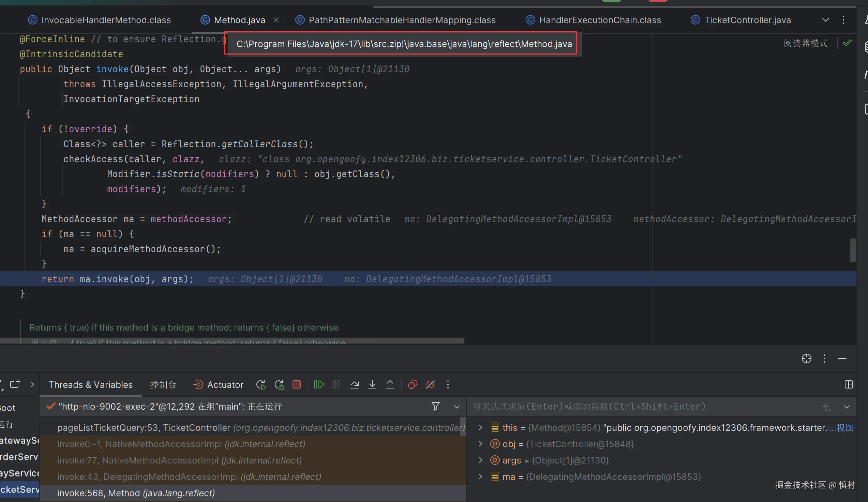The height and width of the screenshot is (502, 868).
Task: Click the Step Over icon
Action: tap(355, 384)
